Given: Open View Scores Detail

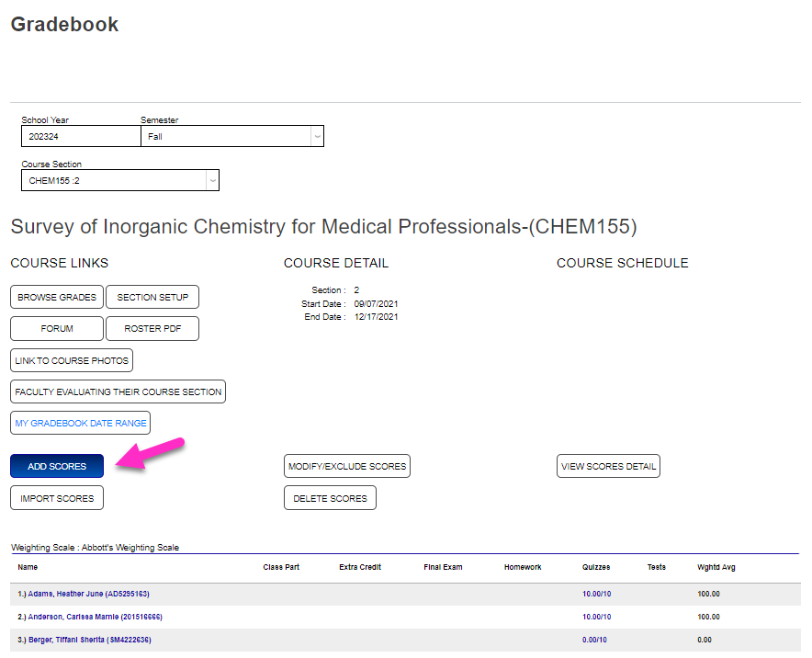Looking at the screenshot, I should coord(607,466).
